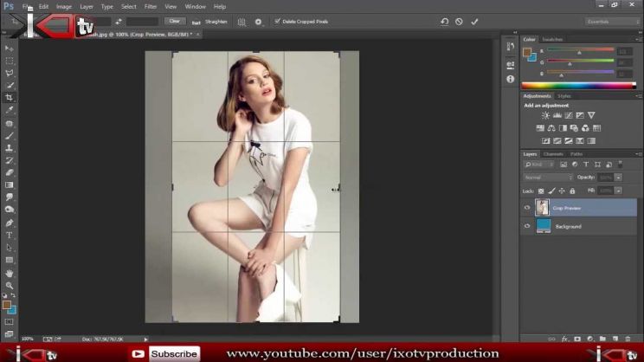
Task: Select the Horizontal Type tool
Action: 10,235
